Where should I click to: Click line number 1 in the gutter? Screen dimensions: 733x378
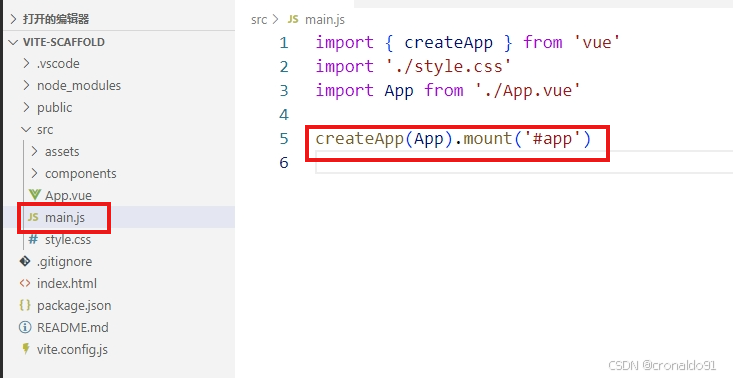pos(284,43)
